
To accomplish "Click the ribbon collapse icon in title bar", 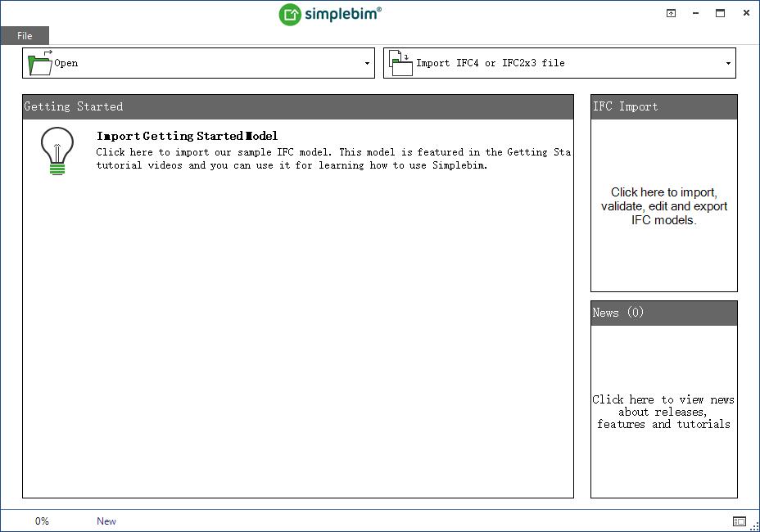I will [x=671, y=13].
